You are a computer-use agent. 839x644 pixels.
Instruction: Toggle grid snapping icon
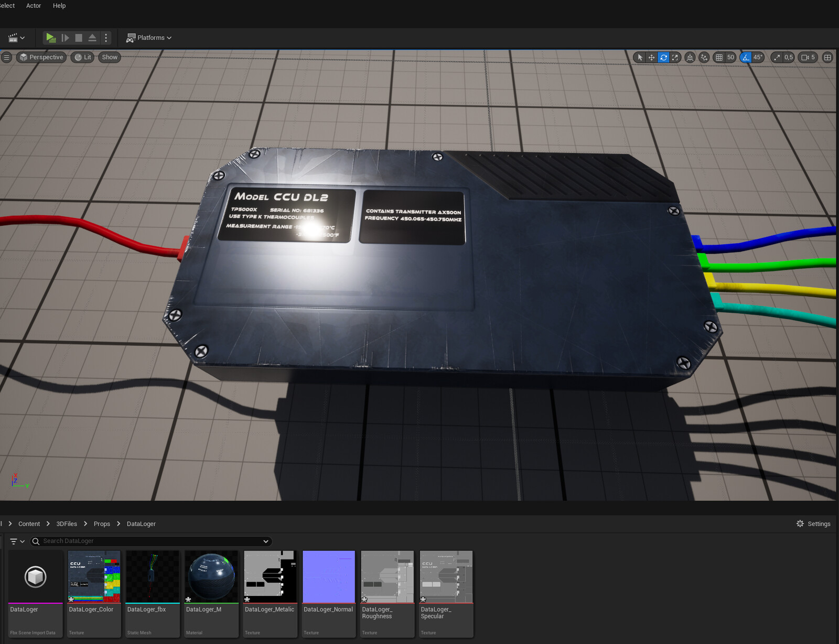pyautogui.click(x=719, y=58)
